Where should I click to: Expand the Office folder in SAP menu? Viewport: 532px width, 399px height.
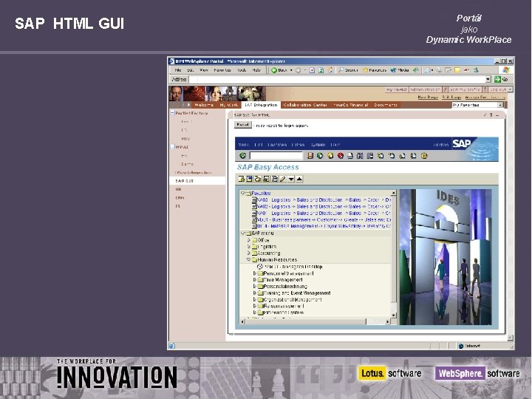(x=249, y=240)
